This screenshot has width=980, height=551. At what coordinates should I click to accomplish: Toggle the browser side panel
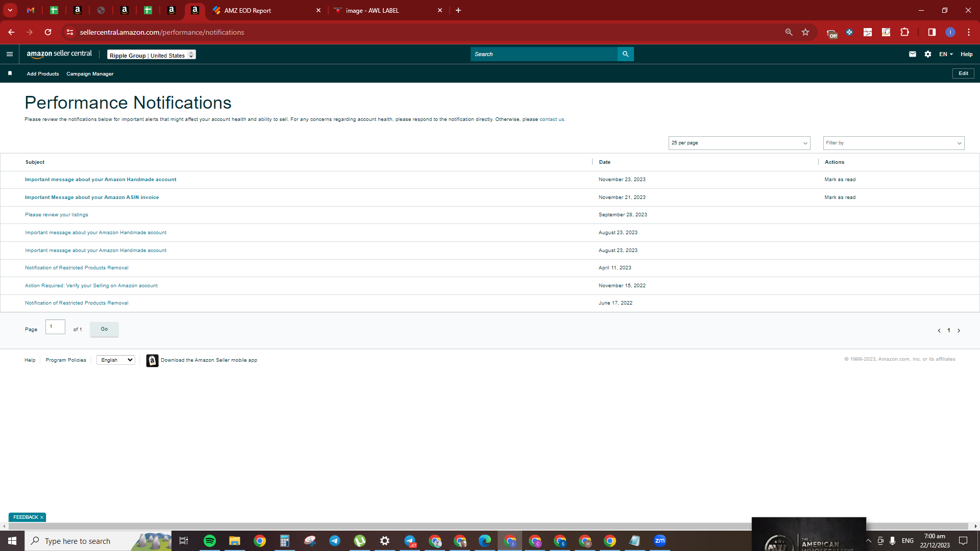(932, 32)
